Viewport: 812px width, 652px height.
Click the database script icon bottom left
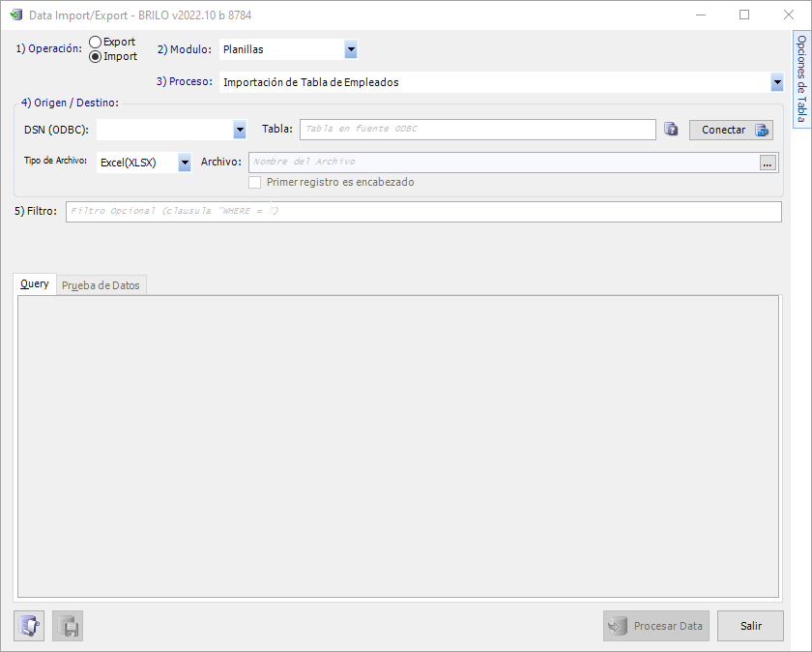28,626
